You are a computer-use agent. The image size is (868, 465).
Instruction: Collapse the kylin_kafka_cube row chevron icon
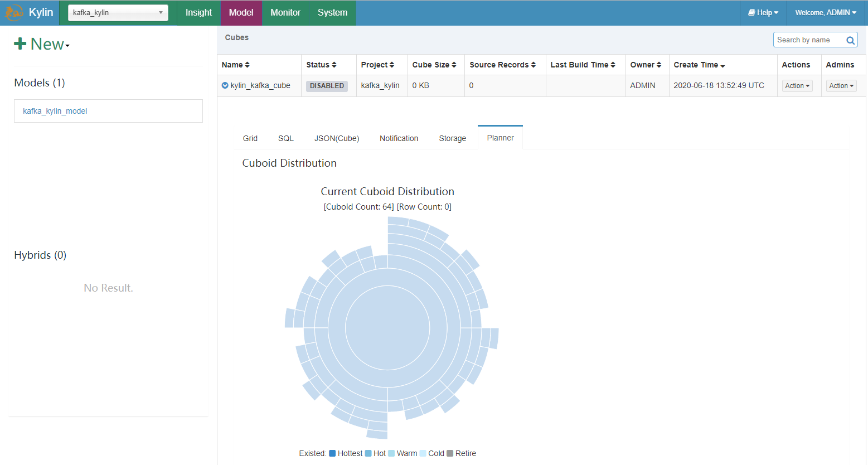(225, 85)
